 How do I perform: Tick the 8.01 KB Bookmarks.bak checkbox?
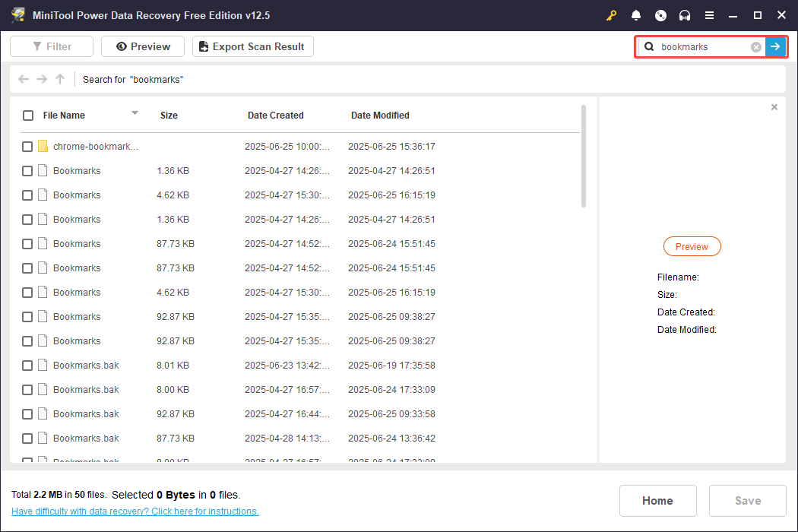coord(27,366)
